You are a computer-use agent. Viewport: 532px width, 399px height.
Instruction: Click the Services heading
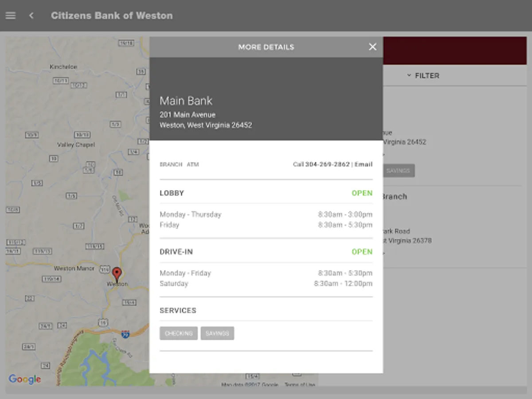pyautogui.click(x=178, y=310)
